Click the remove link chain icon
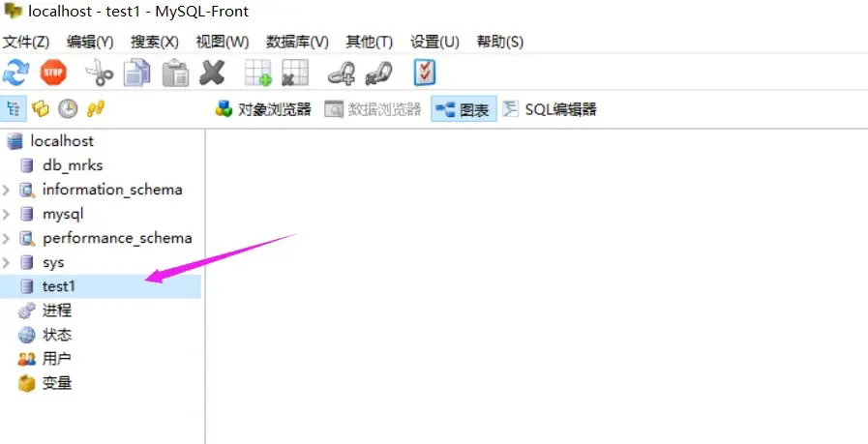The height and width of the screenshot is (444, 868). click(378, 74)
